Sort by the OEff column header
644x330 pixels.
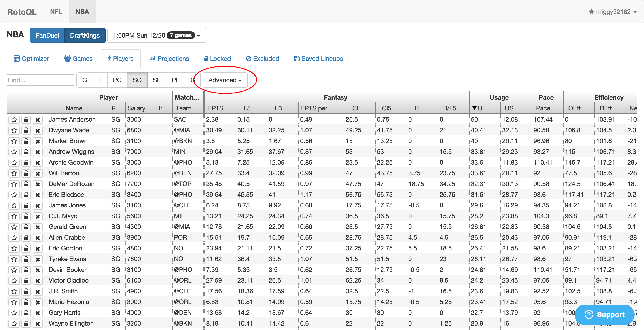[x=578, y=108]
